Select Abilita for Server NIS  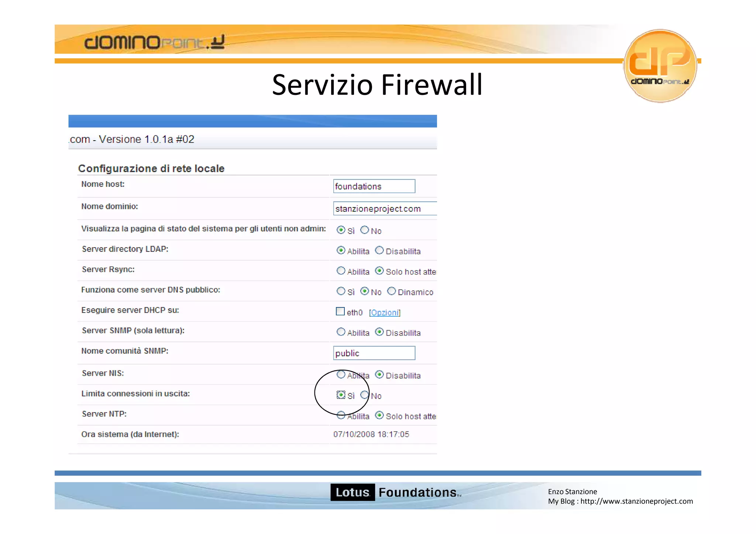(x=341, y=375)
